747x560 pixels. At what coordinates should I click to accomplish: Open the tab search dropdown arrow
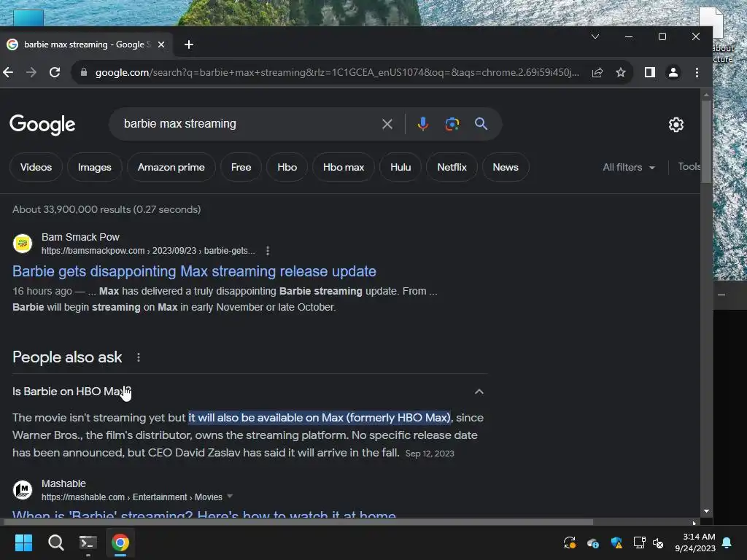pos(595,36)
